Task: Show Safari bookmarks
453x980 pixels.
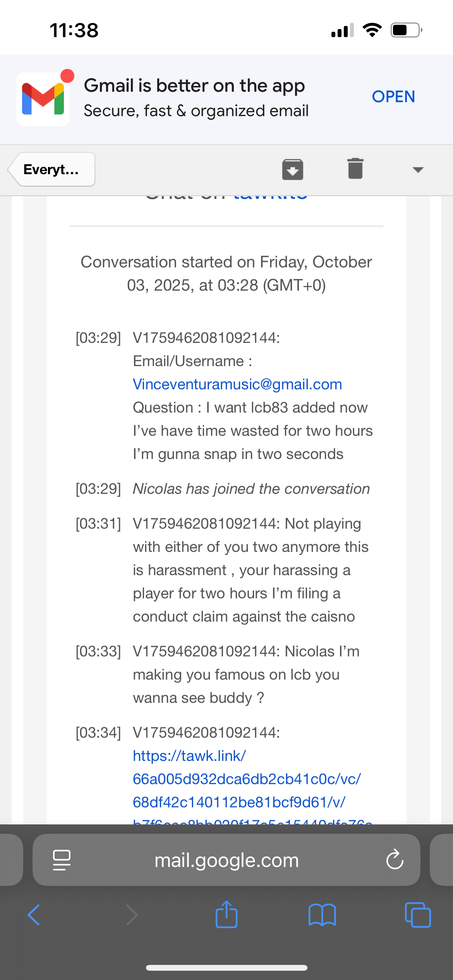Action: pos(322,915)
